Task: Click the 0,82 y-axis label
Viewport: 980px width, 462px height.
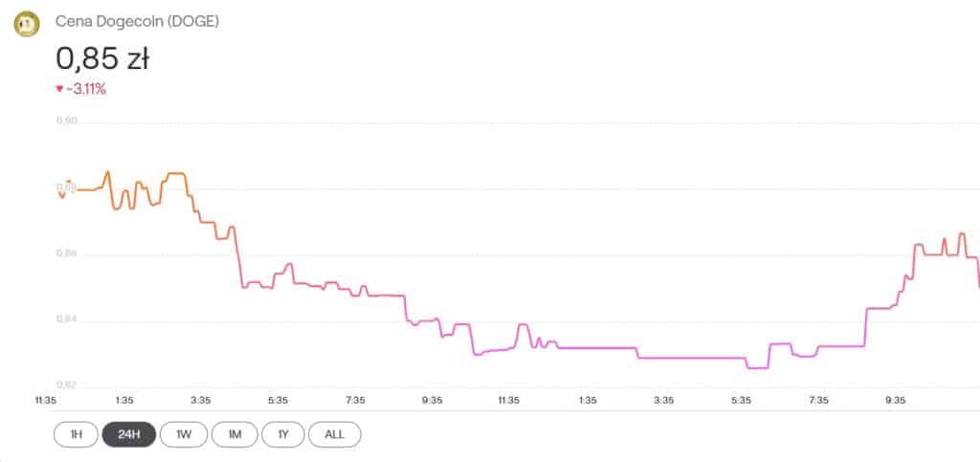Action: pyautogui.click(x=65, y=385)
